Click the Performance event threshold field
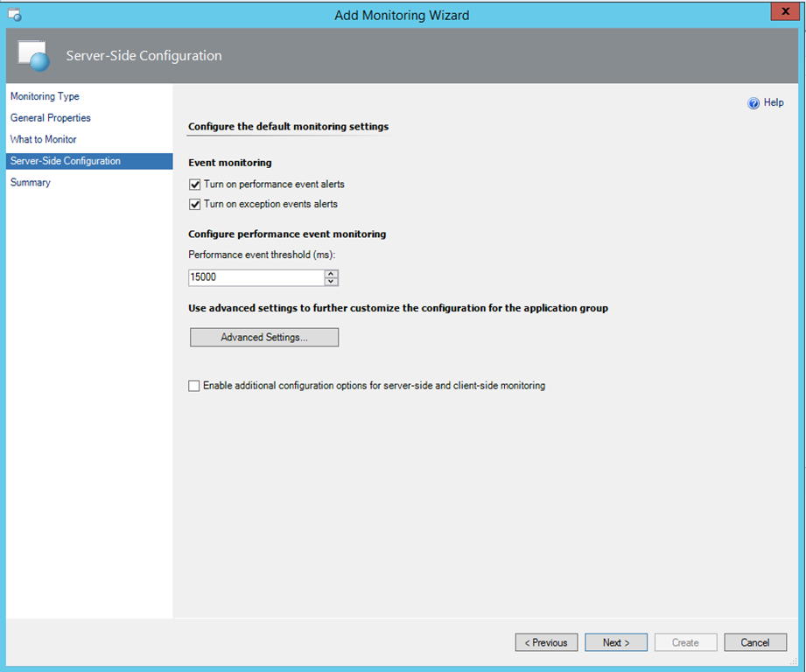This screenshot has width=806, height=672. [256, 277]
